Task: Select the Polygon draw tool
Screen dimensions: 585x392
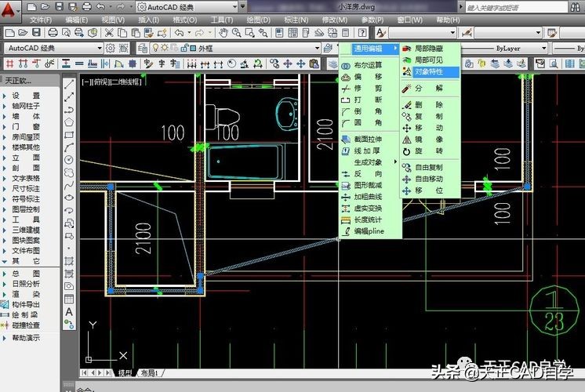Action: pyautogui.click(x=69, y=122)
